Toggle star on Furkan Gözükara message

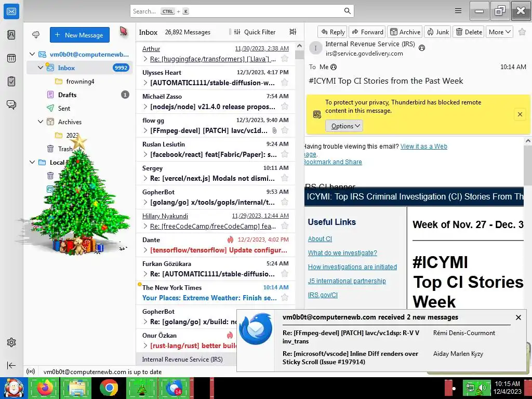[285, 273]
